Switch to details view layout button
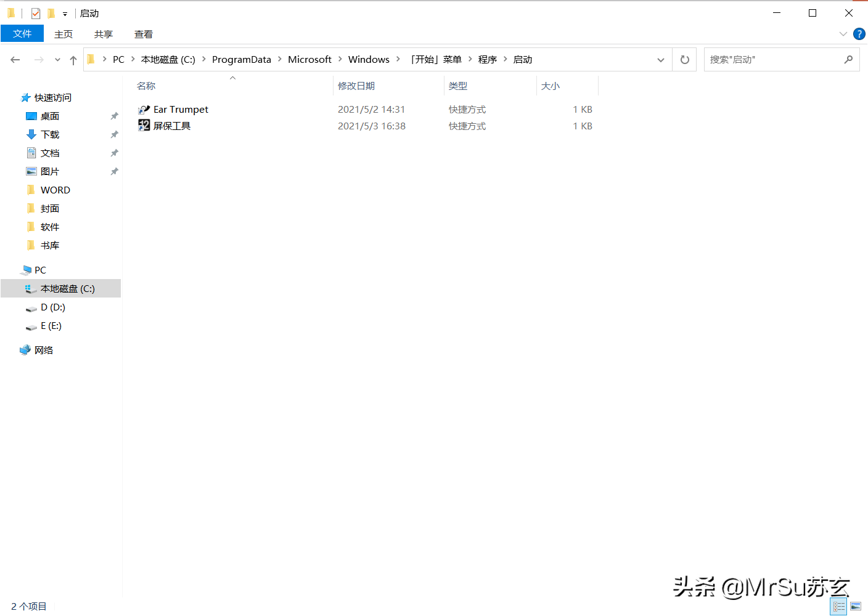The height and width of the screenshot is (616, 868). click(x=838, y=607)
